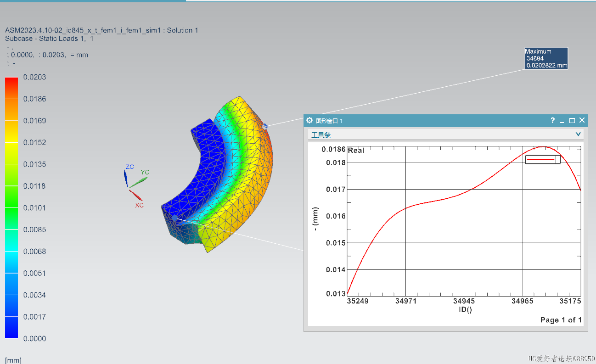Click the [mm] unit label below legend
The width and height of the screenshot is (596, 364).
pos(13,360)
